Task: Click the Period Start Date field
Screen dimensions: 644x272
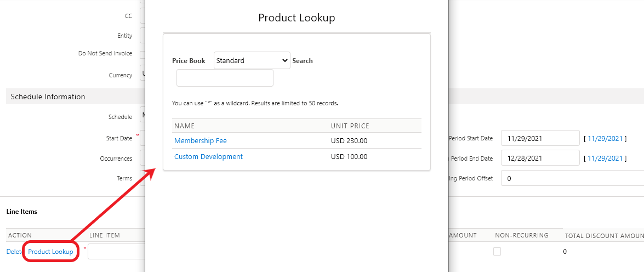Action: [540, 138]
